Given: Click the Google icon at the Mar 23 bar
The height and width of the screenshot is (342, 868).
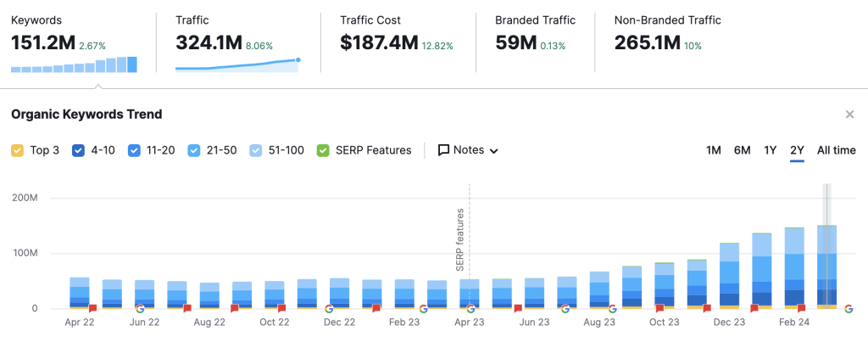Looking at the screenshot, I should [424, 309].
